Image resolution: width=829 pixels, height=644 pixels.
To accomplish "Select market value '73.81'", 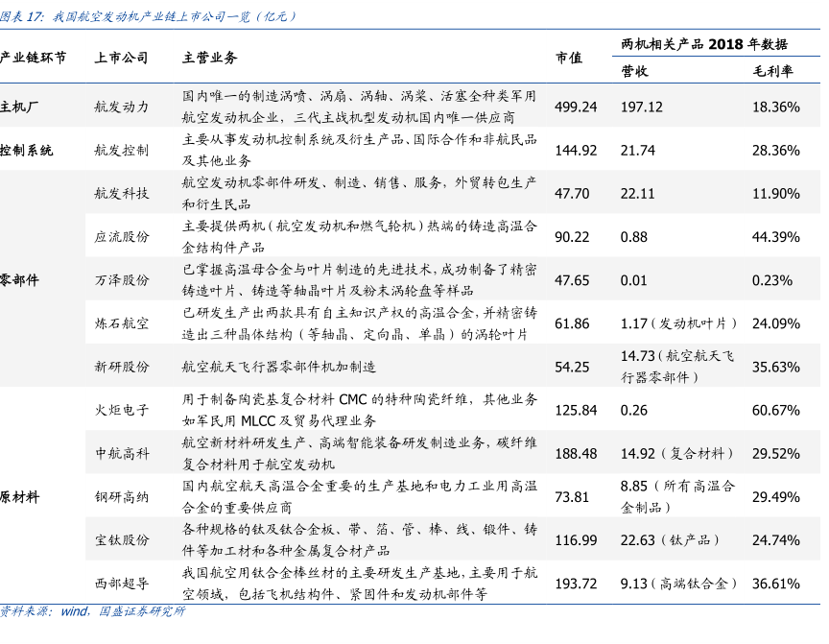I will [x=572, y=497].
